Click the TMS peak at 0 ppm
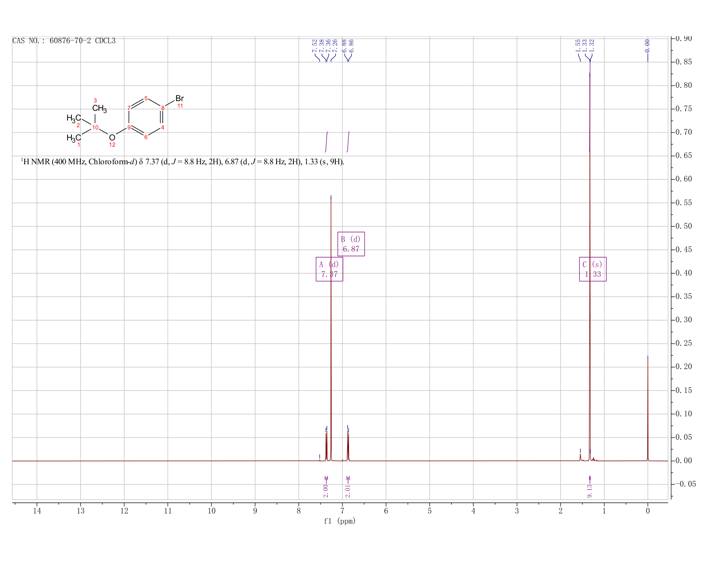 click(647, 411)
